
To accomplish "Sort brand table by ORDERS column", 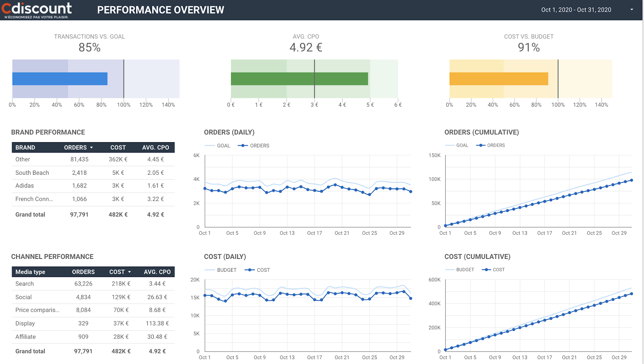I will click(x=78, y=147).
